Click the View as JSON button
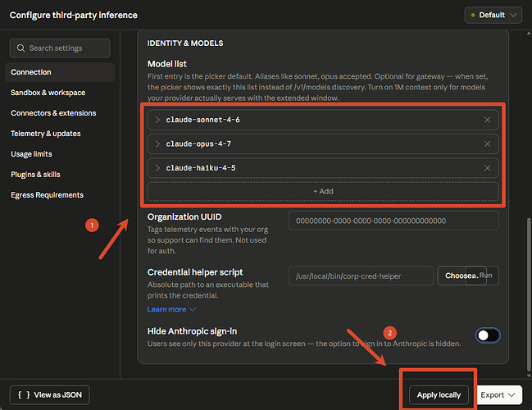Viewport: 532px width, 410px height. [x=49, y=395]
